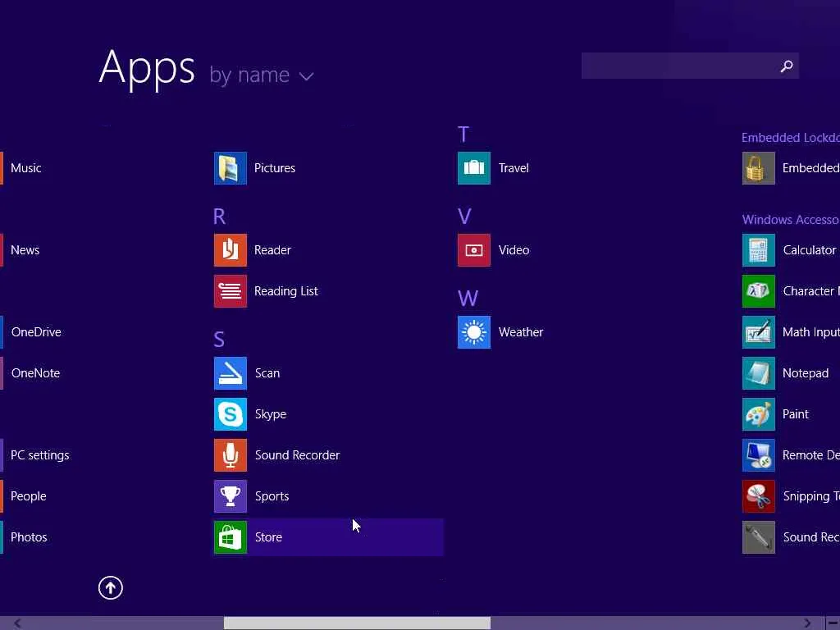Select the Embedded Lockdown group header
The image size is (840, 630).
791,138
